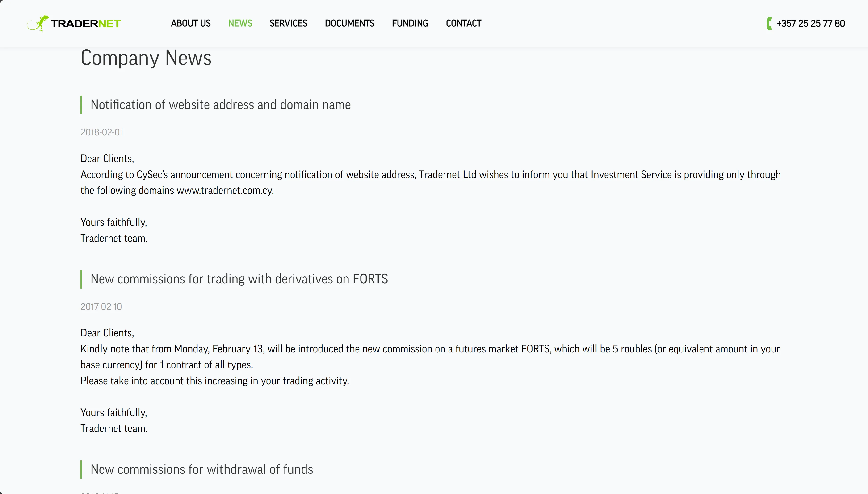Image resolution: width=868 pixels, height=494 pixels.
Task: Click the Company News page heading
Action: [x=146, y=58]
